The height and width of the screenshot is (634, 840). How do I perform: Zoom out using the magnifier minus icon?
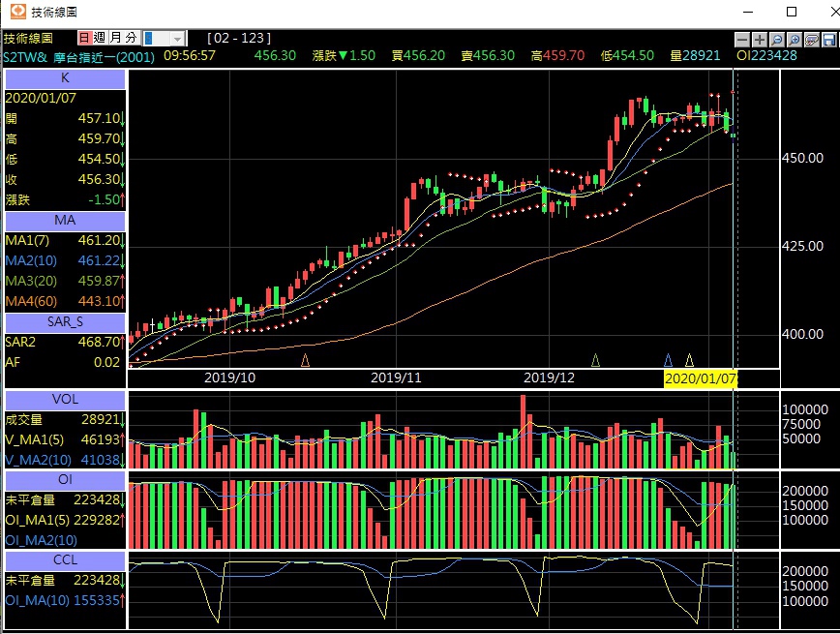[x=777, y=40]
